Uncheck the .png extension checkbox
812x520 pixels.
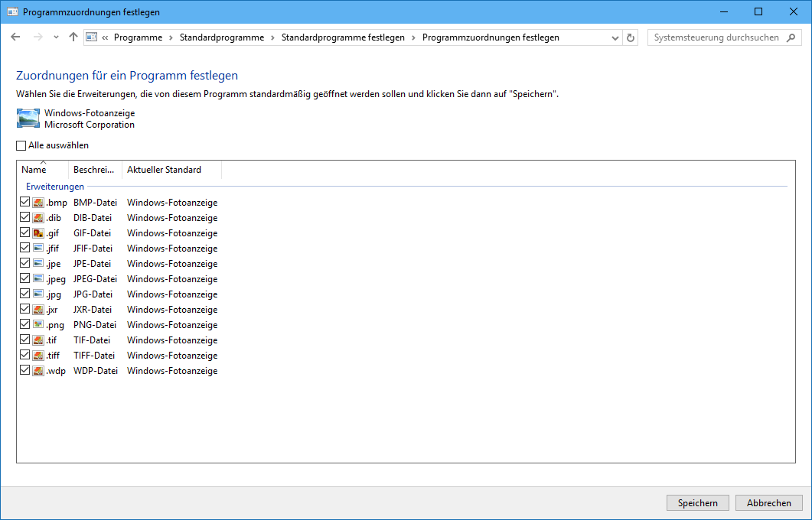coord(24,324)
